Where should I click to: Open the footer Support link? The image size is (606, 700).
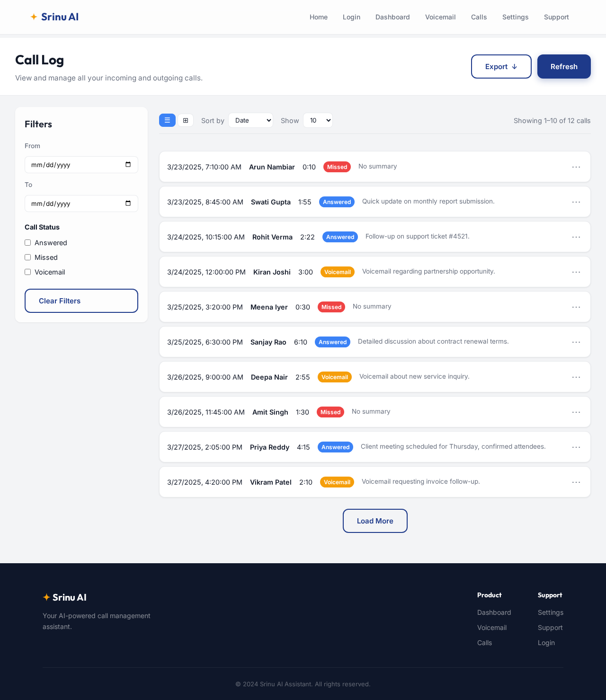pyautogui.click(x=550, y=628)
